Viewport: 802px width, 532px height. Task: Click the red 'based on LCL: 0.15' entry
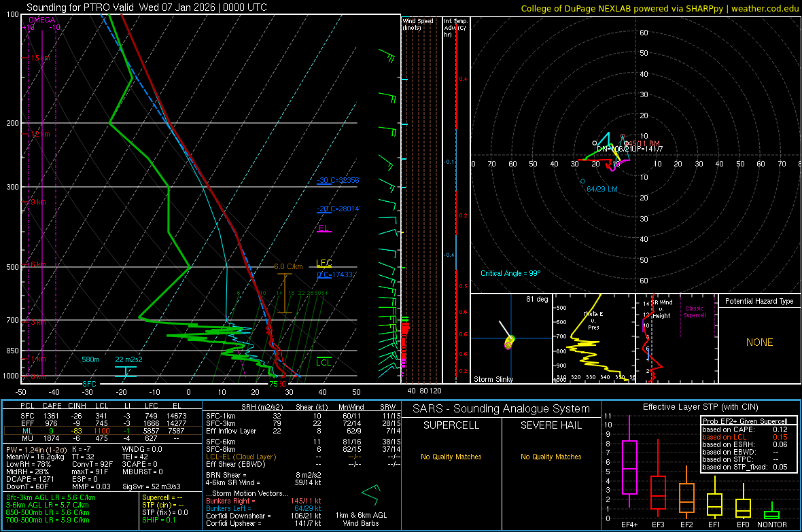[745, 437]
